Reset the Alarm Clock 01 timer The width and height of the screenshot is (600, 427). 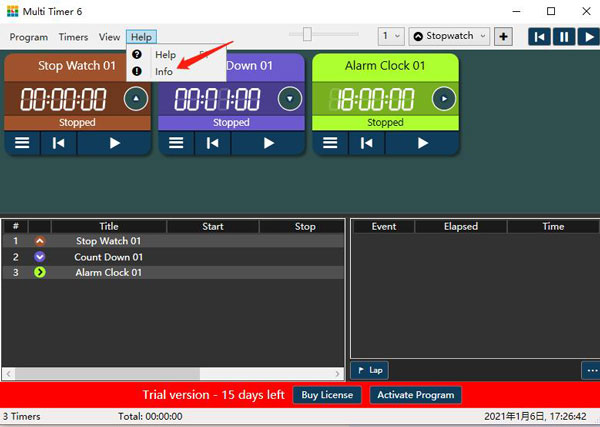coord(367,143)
